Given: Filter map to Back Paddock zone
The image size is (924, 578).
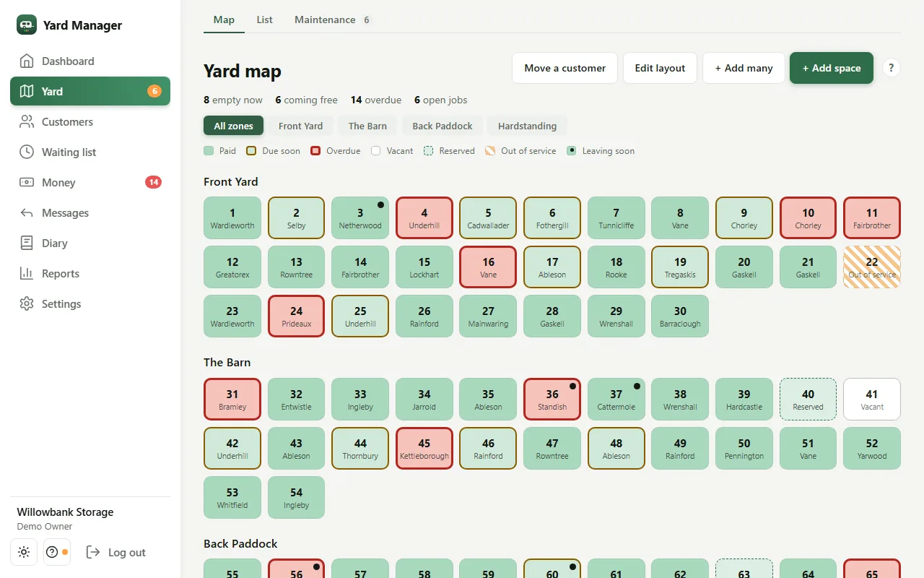Looking at the screenshot, I should click(x=443, y=126).
